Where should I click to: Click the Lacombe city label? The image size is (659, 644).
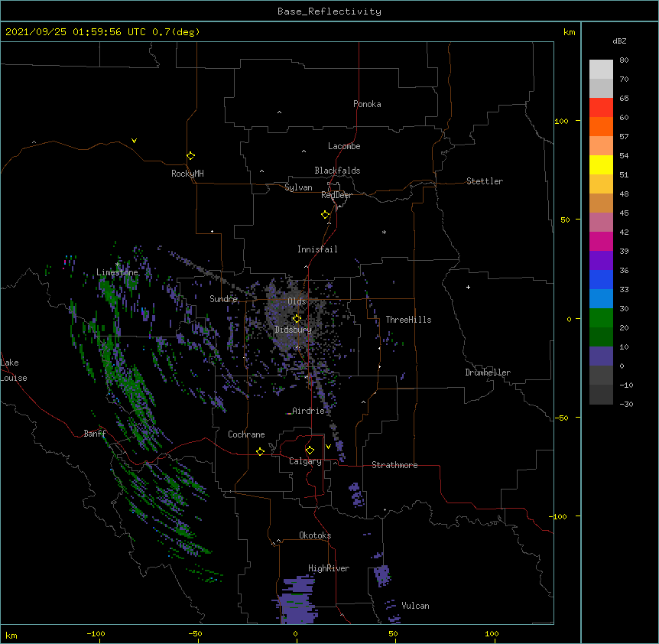[x=344, y=146]
